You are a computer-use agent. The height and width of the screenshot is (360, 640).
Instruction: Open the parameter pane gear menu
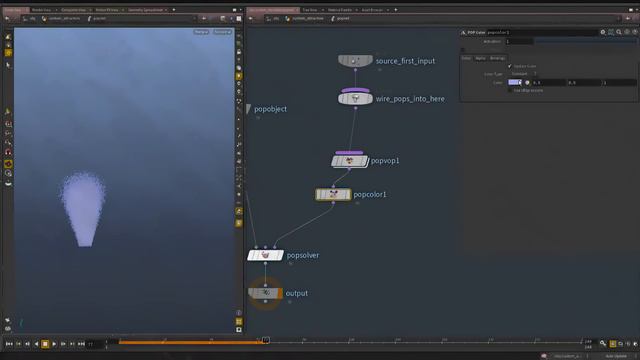coord(603,32)
